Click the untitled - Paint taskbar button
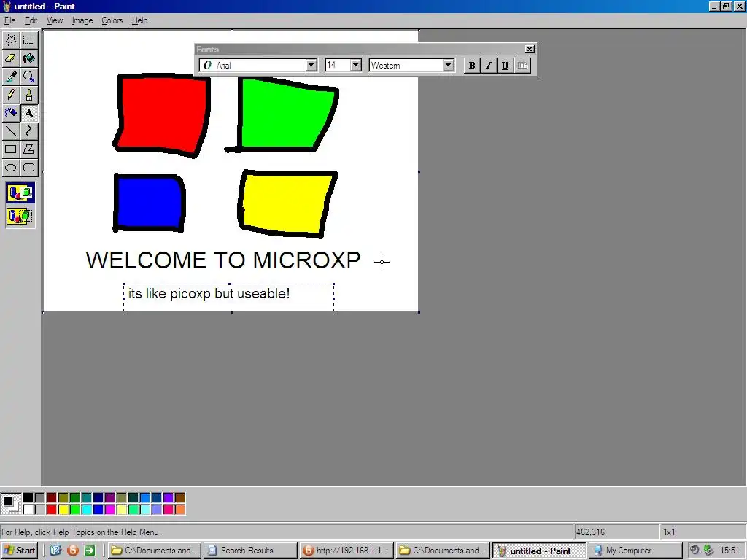Screen dimensions: 747x560 point(539,551)
